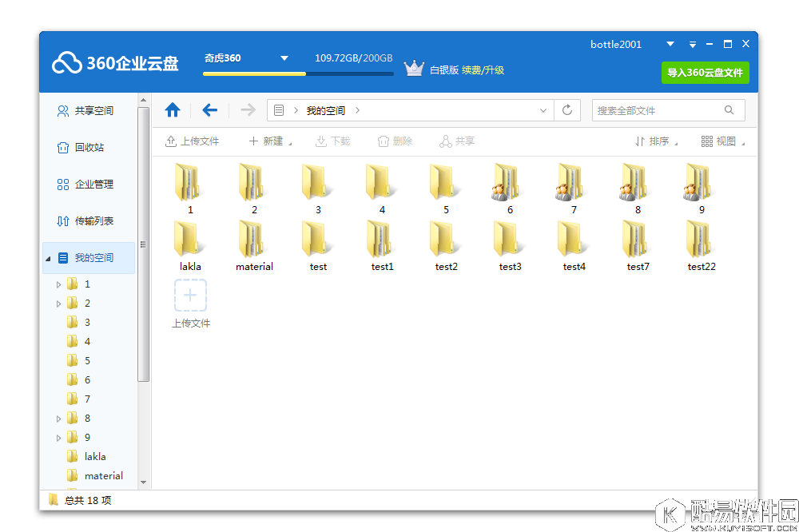Refresh the current folder view

567,109
